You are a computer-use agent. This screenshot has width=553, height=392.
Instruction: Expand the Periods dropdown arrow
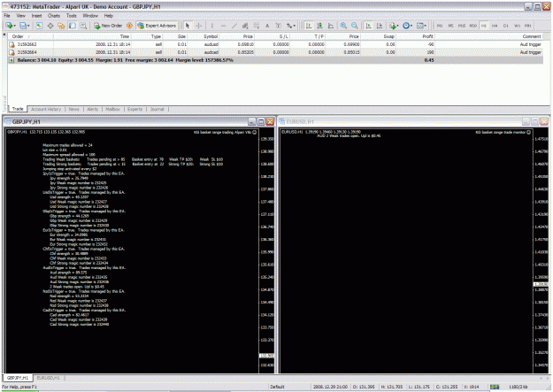(x=411, y=26)
